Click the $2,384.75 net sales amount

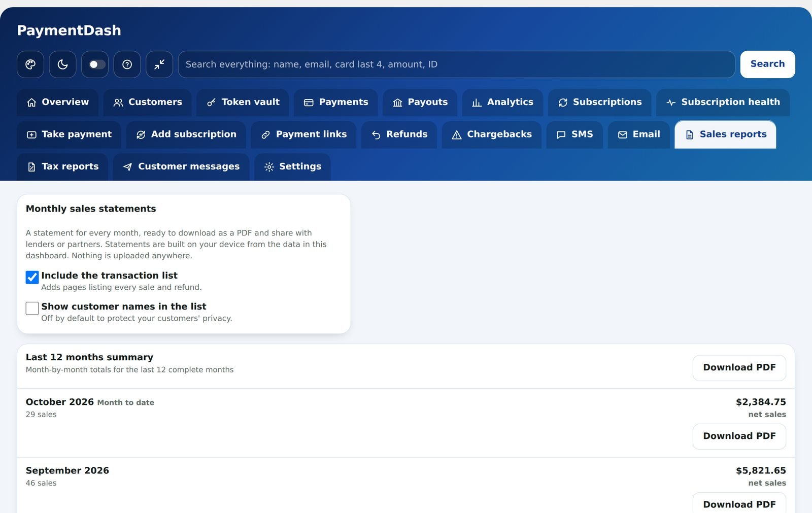(761, 402)
